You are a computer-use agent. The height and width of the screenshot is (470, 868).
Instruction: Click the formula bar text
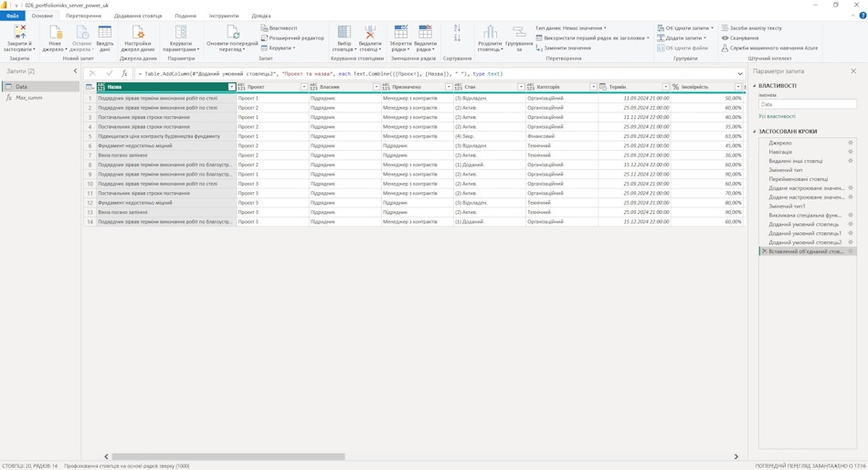pyautogui.click(x=320, y=74)
